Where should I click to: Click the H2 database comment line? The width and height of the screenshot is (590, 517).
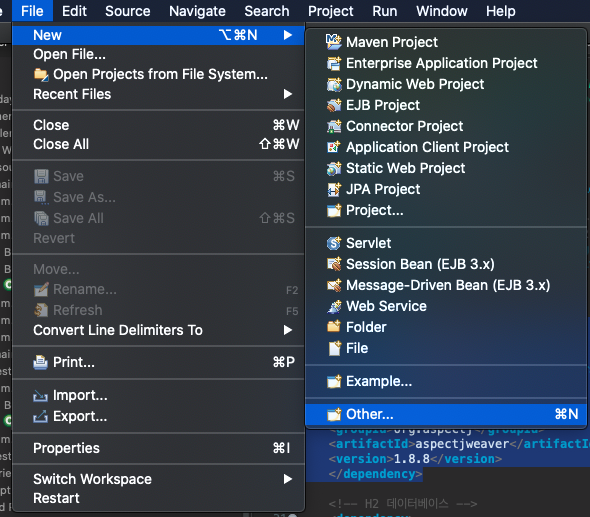(403, 503)
